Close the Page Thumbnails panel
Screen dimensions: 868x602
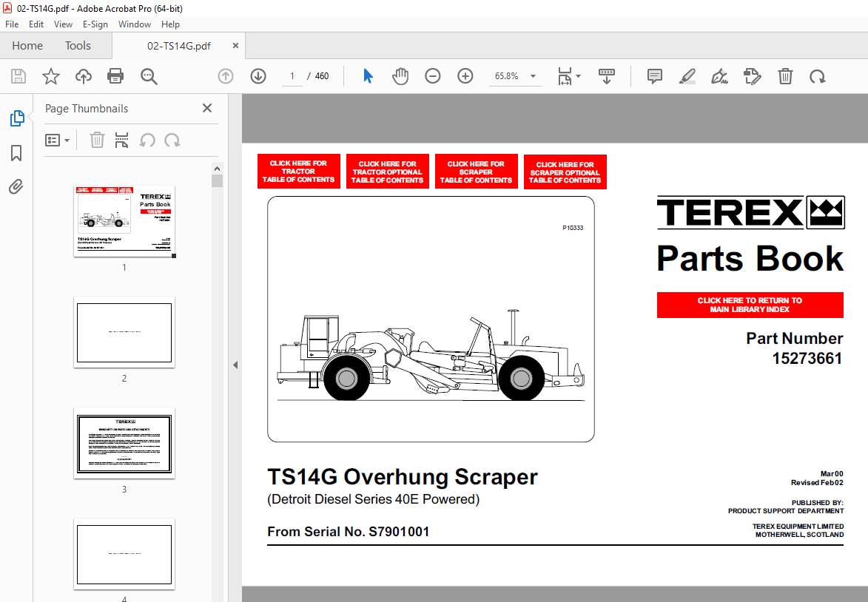coord(207,109)
